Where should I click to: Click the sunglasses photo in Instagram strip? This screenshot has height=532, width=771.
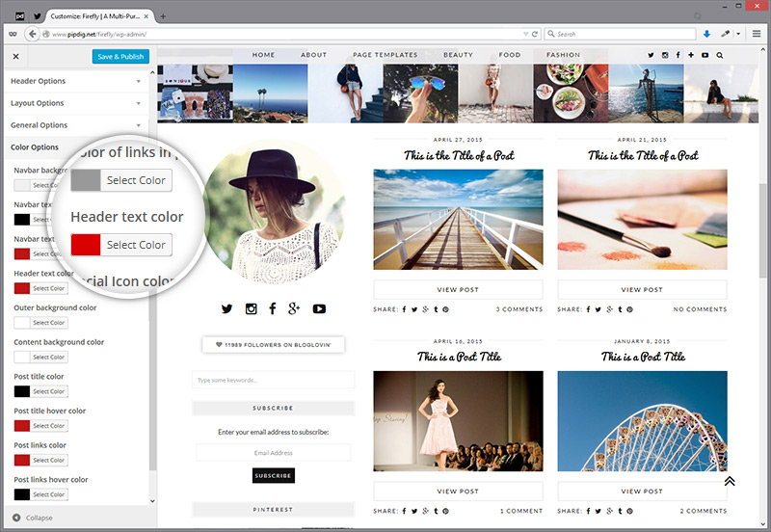coord(420,93)
